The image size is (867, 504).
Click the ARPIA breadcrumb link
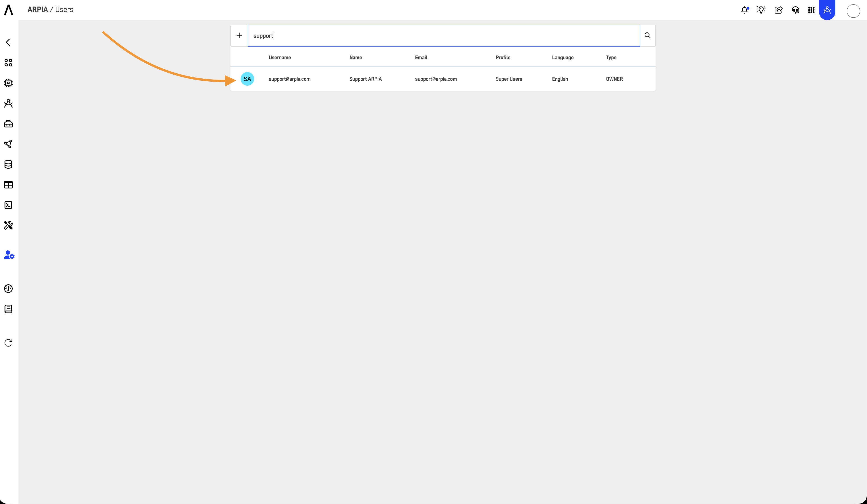coord(38,10)
